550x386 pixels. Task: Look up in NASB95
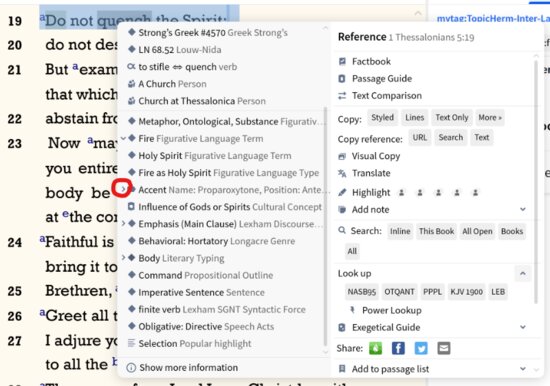[362, 292]
